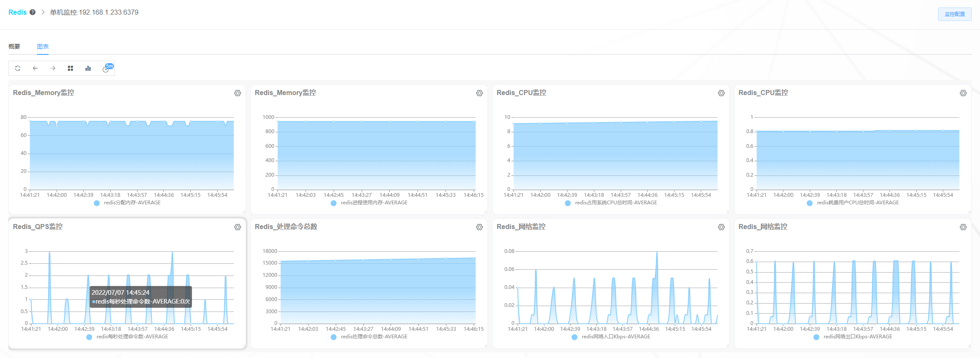Viewport: 980px width, 358px height.
Task: Navigate to Redis breadcrumb link
Action: point(18,12)
